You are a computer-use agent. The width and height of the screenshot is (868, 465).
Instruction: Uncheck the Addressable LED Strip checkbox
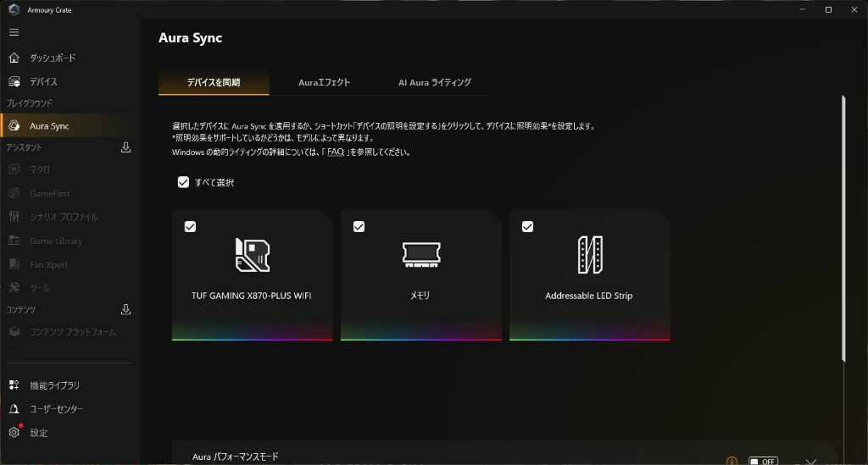coord(527,227)
